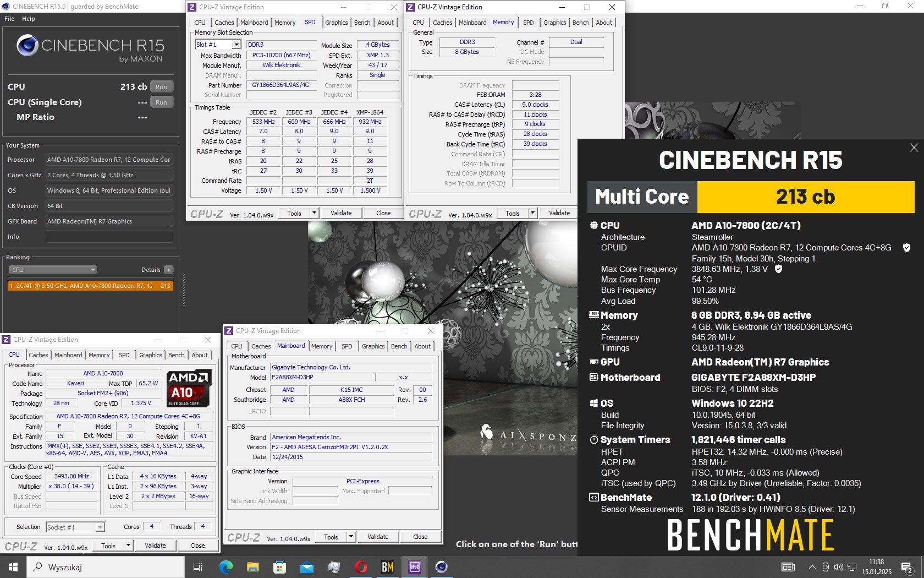Click the BIOS Version F2 AGESA field
The height and width of the screenshot is (578, 924).
point(351,447)
